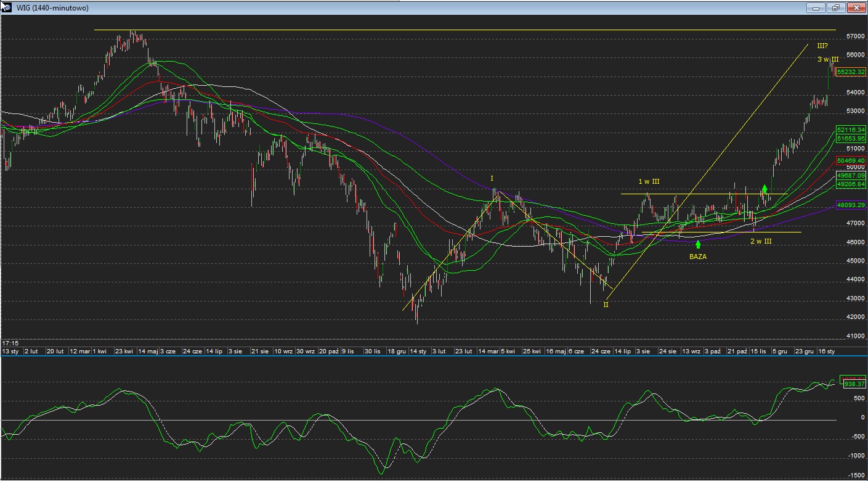868x481 pixels.
Task: Click the red moving average value 50469.40
Action: (851, 160)
